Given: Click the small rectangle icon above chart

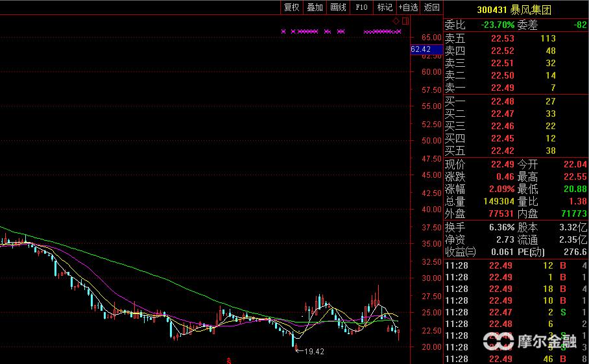Looking at the screenshot, I should coord(405,21).
